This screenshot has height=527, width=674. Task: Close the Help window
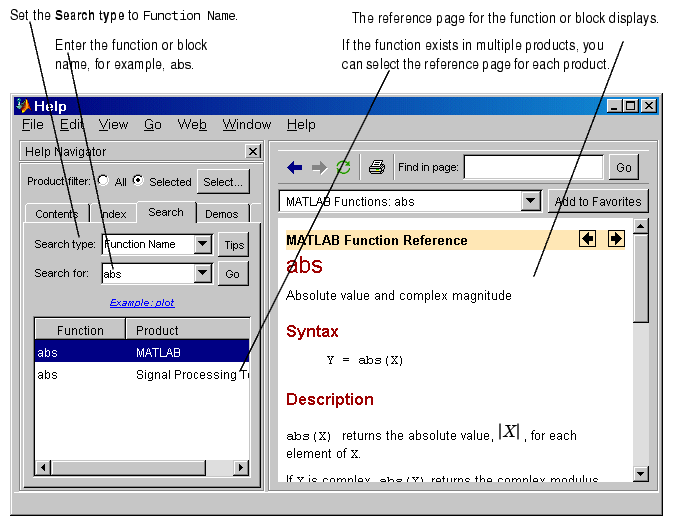pyautogui.click(x=649, y=106)
